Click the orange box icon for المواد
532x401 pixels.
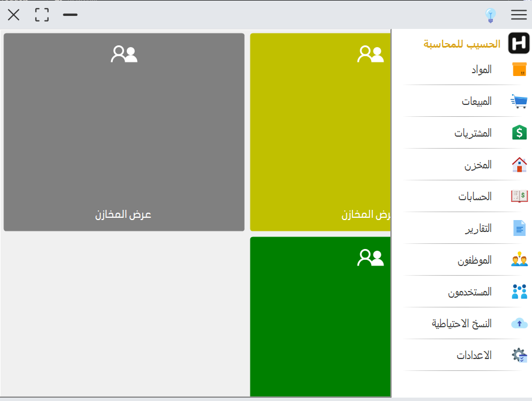520,70
